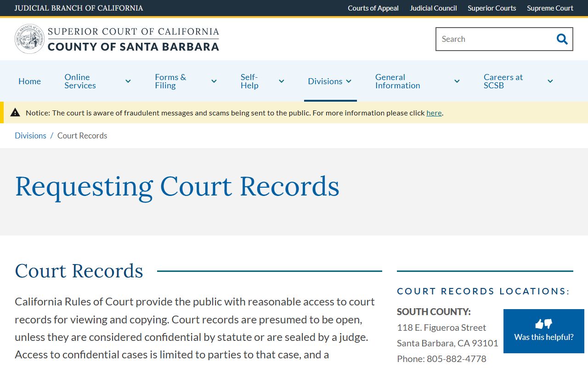Open the Courts of Appeal link

tap(373, 8)
